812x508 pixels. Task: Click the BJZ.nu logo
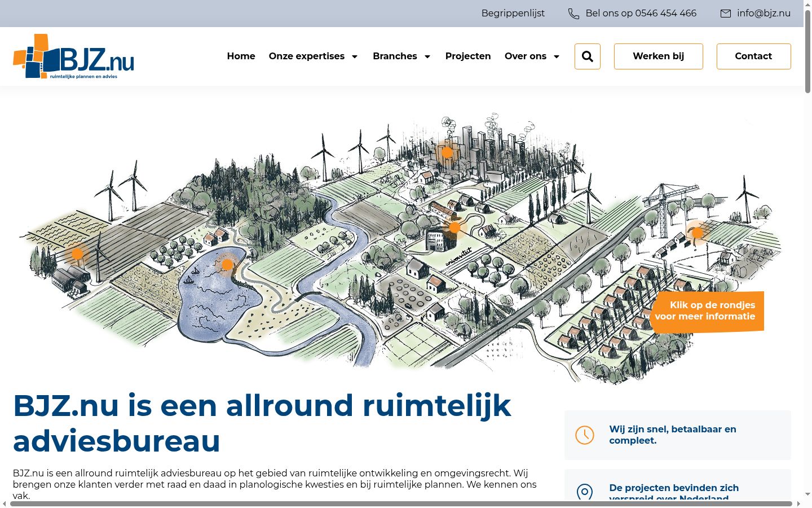coord(73,56)
